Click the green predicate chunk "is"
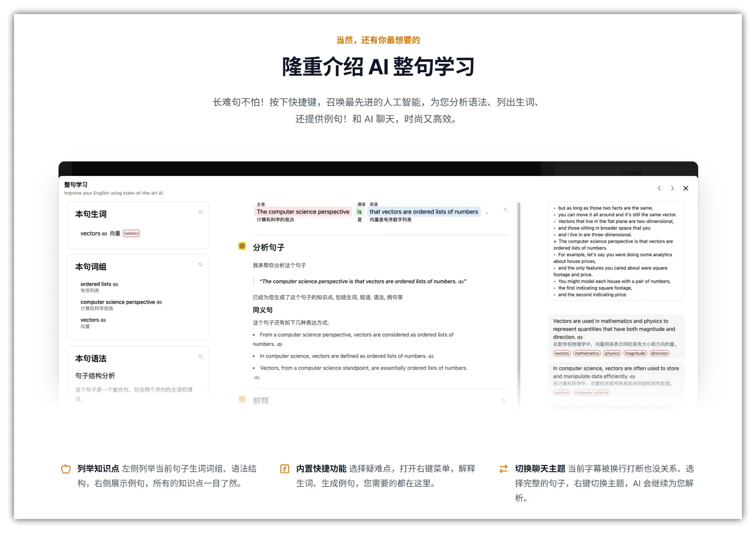Screen dimensions: 756x533 [x=360, y=212]
